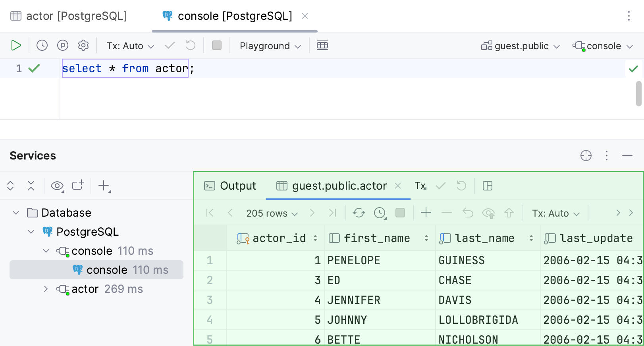Image resolution: width=644 pixels, height=346 pixels.
Task: Open the Services panel crosshair icon
Action: coord(586,156)
